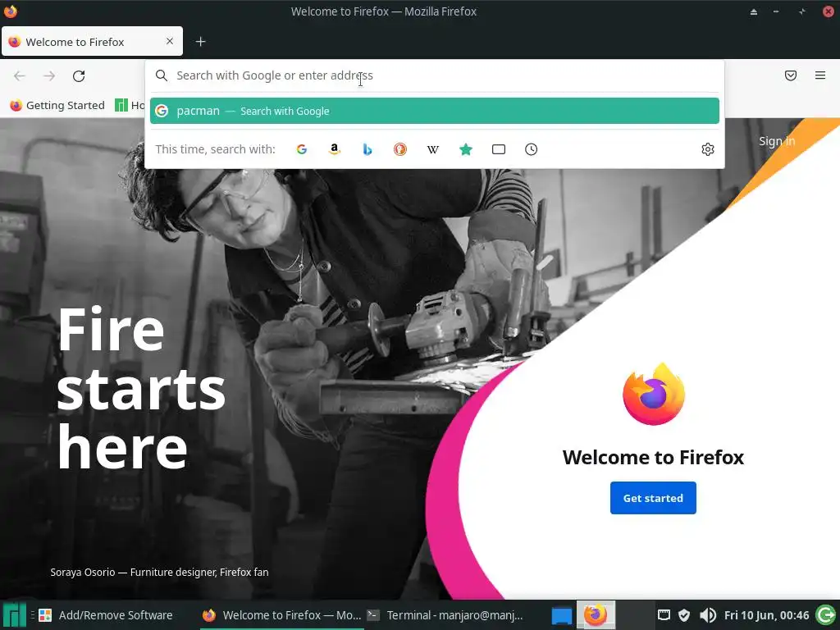Viewport: 840px width, 630px height.
Task: Close the Welcome to Firefox tab
Action: [170, 41]
